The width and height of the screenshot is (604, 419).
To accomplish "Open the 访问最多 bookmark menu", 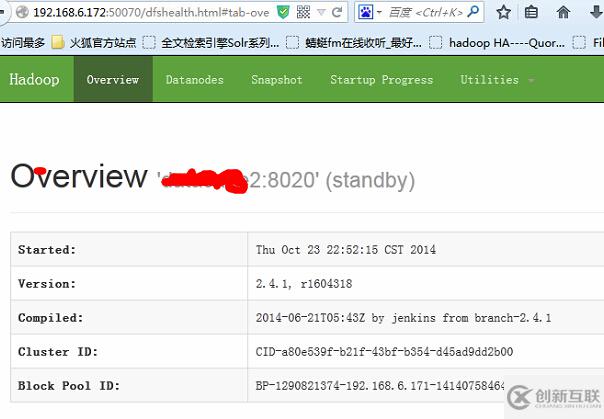I will click(x=23, y=42).
